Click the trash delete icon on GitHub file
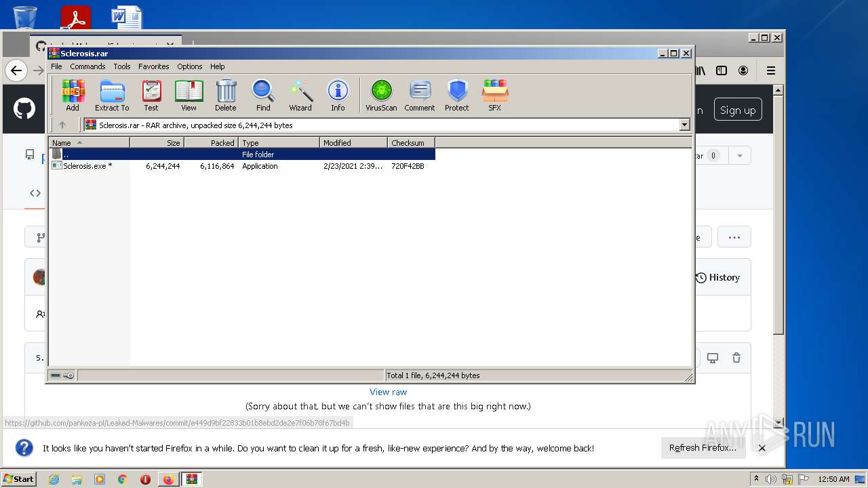This screenshot has width=868, height=488. coord(736,358)
